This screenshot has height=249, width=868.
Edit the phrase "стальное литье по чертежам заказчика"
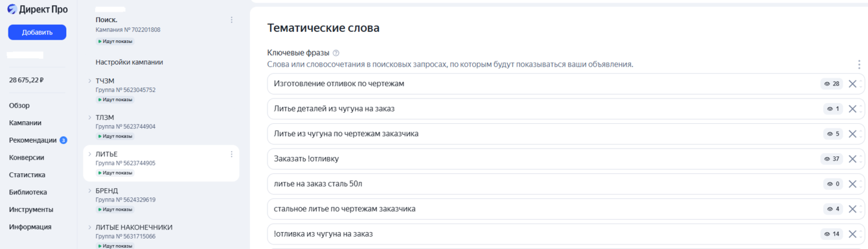point(543,209)
